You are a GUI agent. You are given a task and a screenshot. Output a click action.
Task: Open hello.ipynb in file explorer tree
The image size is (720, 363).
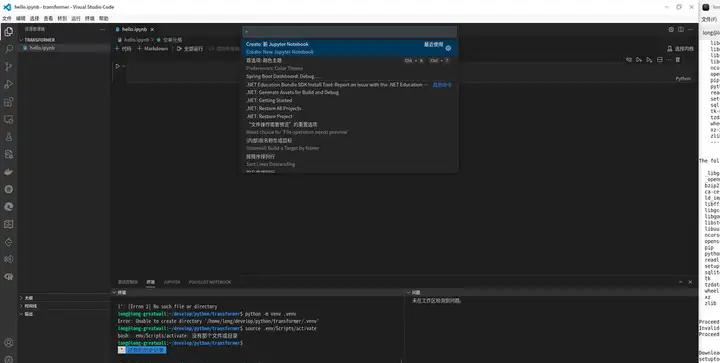click(x=64, y=48)
